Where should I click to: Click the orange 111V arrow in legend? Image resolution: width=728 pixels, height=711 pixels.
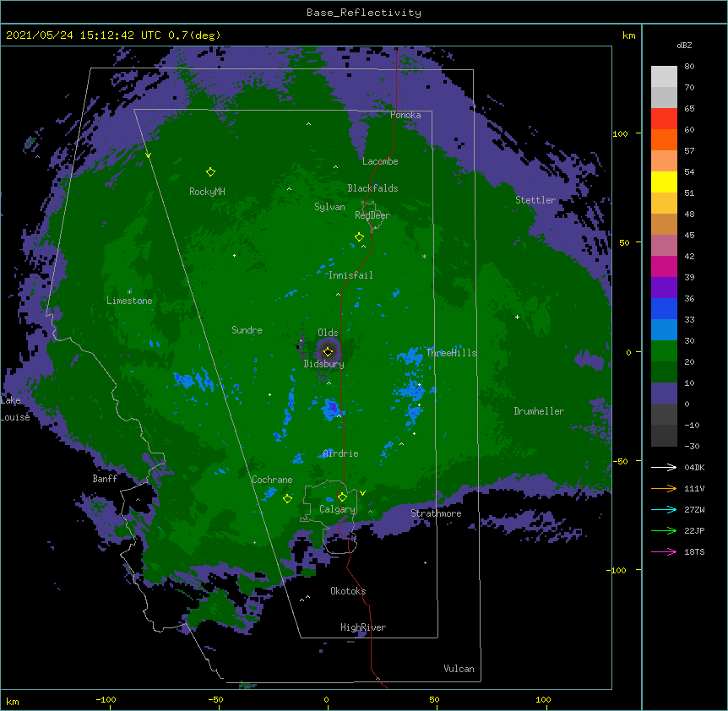664,488
